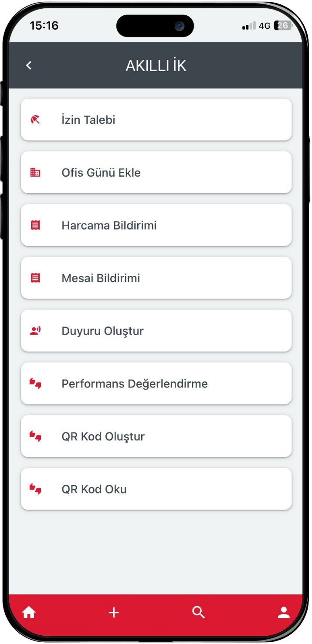Open the QR Kod Oku entry
312x644 pixels.
(x=156, y=489)
